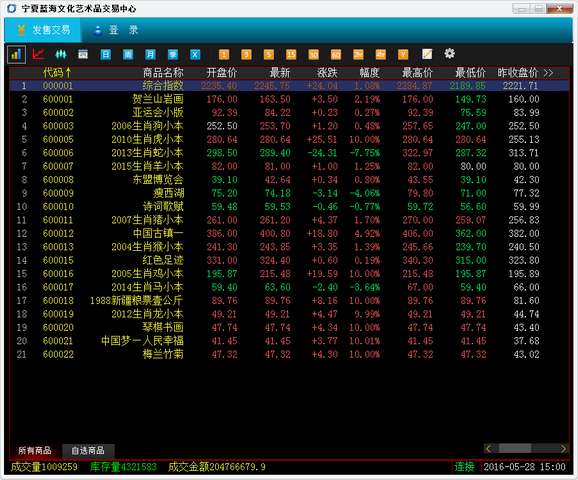Click the bar chart quotes list icon

click(x=16, y=55)
